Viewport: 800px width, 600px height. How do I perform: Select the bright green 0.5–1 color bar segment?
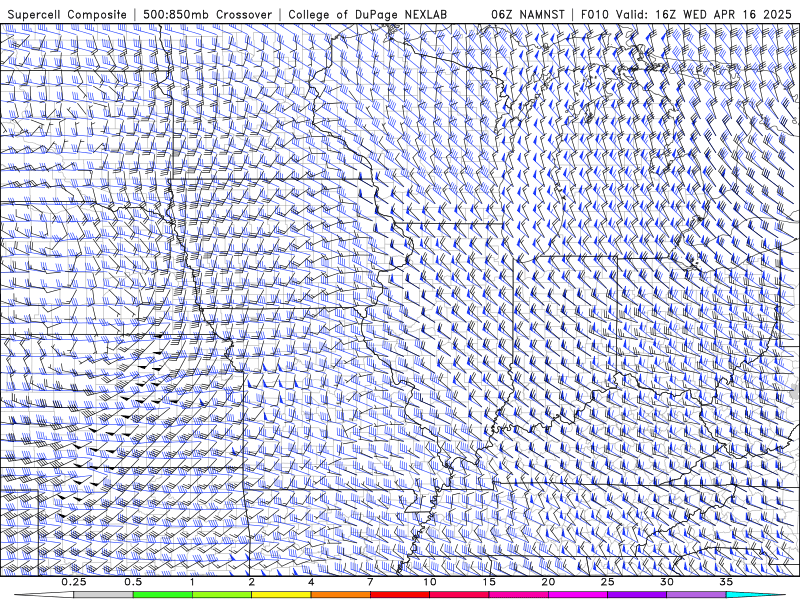coord(163,595)
